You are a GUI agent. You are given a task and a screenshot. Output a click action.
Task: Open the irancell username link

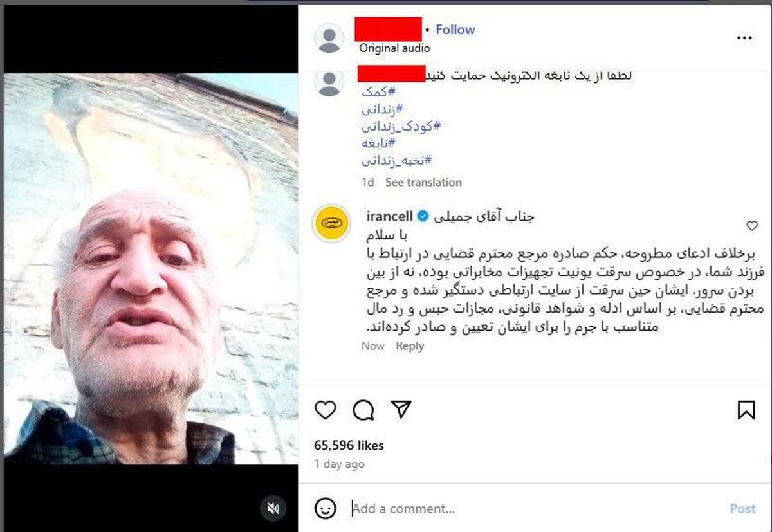389,216
